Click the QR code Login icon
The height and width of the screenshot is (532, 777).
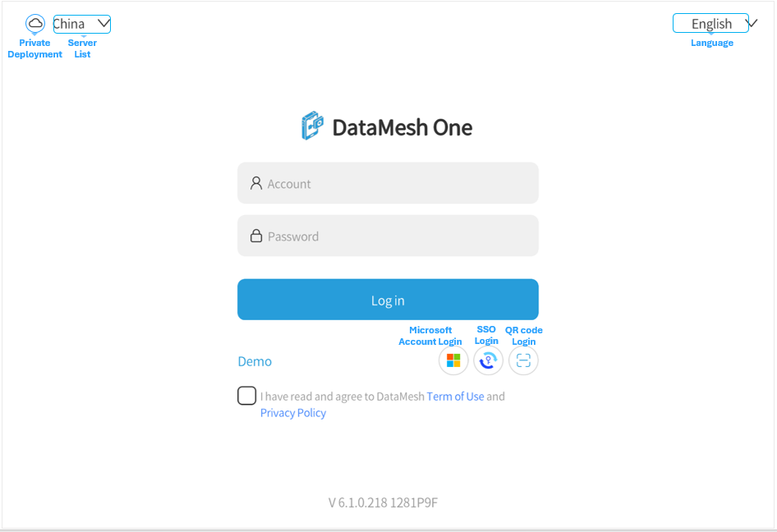click(523, 360)
